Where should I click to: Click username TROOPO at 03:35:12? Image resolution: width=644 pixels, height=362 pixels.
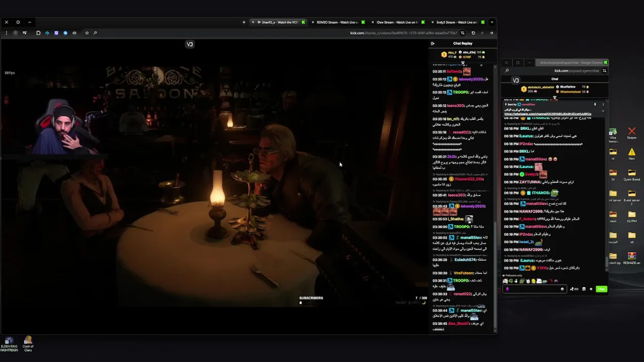pyautogui.click(x=461, y=93)
